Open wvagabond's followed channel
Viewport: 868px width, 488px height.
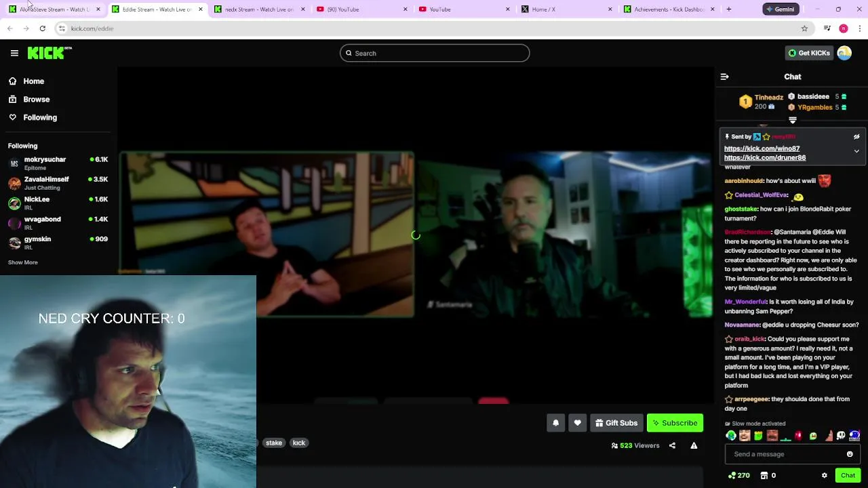point(58,223)
